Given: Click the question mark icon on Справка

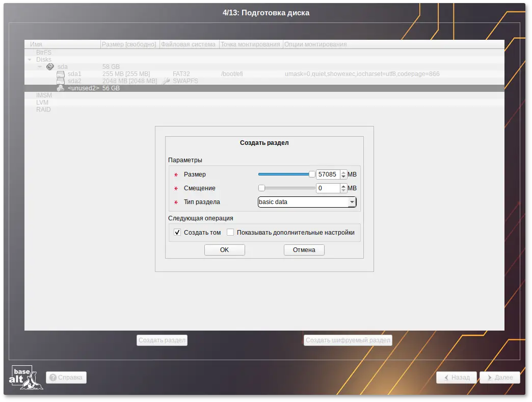Looking at the screenshot, I should coord(53,378).
